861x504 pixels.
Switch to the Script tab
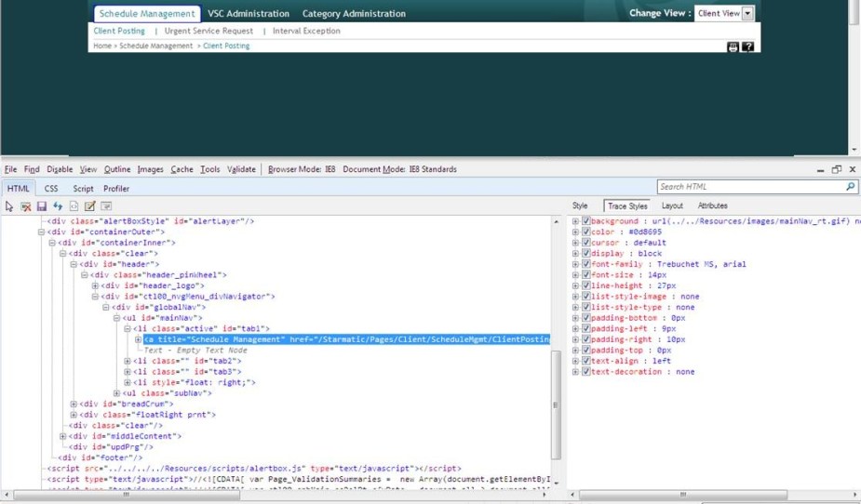click(83, 189)
